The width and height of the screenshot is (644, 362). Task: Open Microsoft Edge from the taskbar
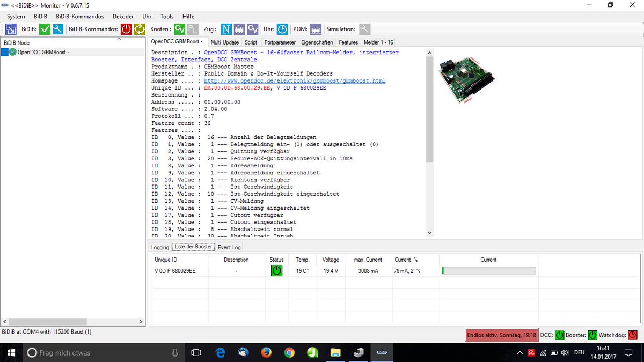click(220, 352)
